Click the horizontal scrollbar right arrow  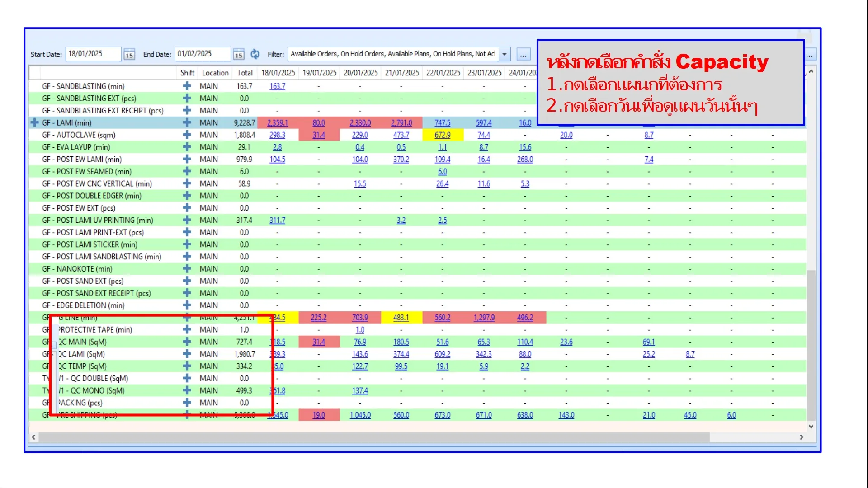(802, 437)
